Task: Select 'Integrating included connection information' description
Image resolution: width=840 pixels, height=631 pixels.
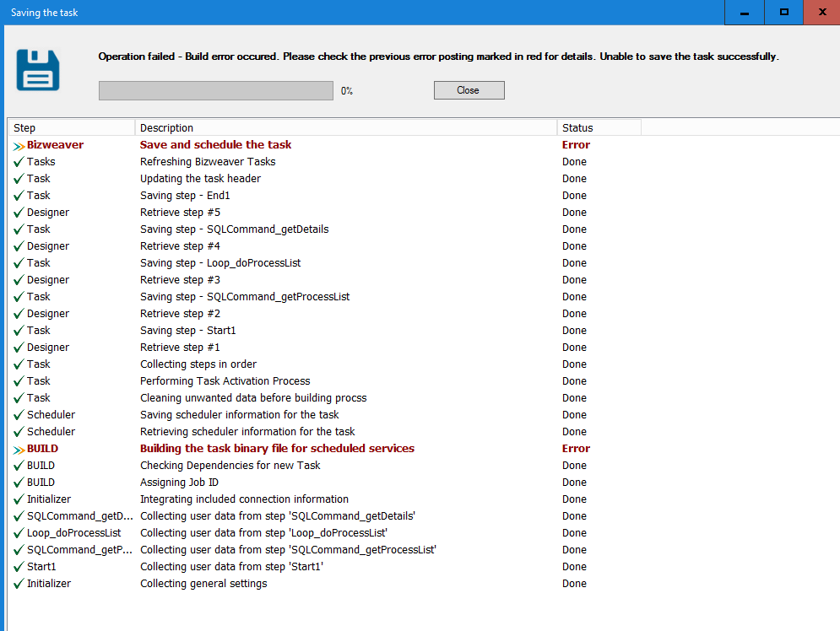Action: [244, 499]
